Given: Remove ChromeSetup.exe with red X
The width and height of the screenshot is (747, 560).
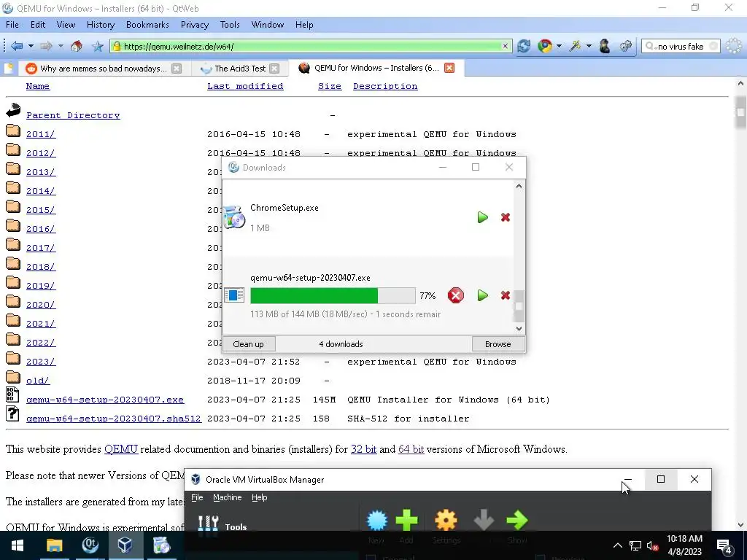Looking at the screenshot, I should click(506, 217).
